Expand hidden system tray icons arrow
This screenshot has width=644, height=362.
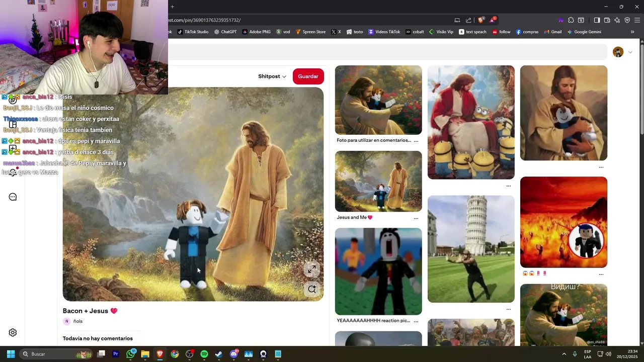click(x=564, y=354)
